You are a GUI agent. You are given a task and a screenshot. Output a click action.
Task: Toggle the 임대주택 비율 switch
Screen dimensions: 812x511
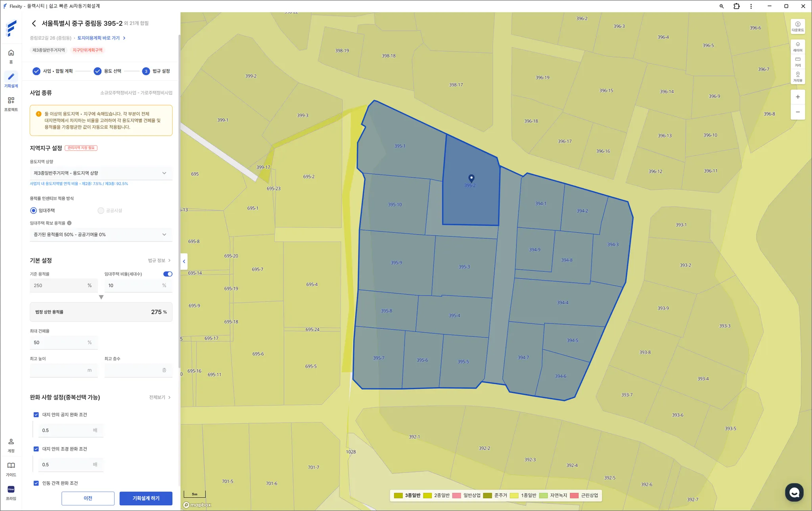coord(168,274)
